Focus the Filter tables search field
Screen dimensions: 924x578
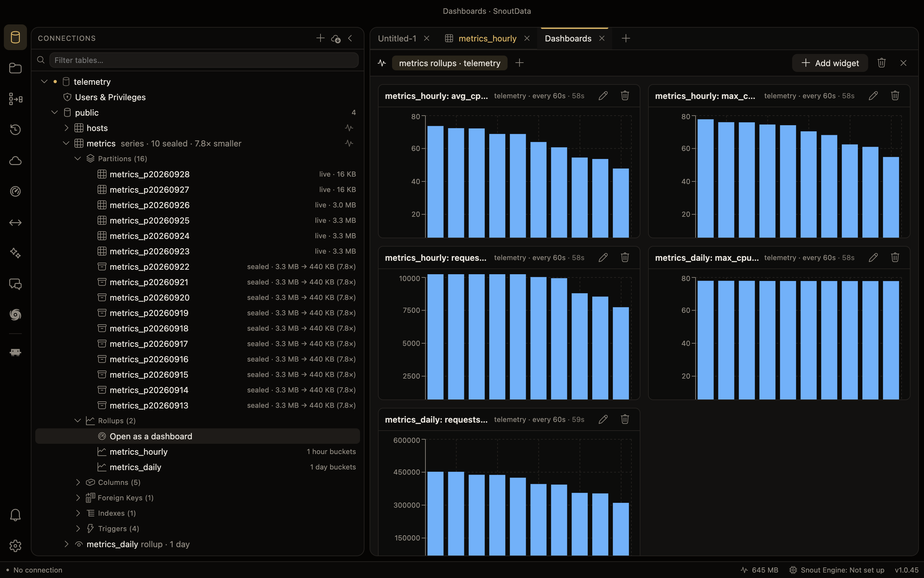204,60
